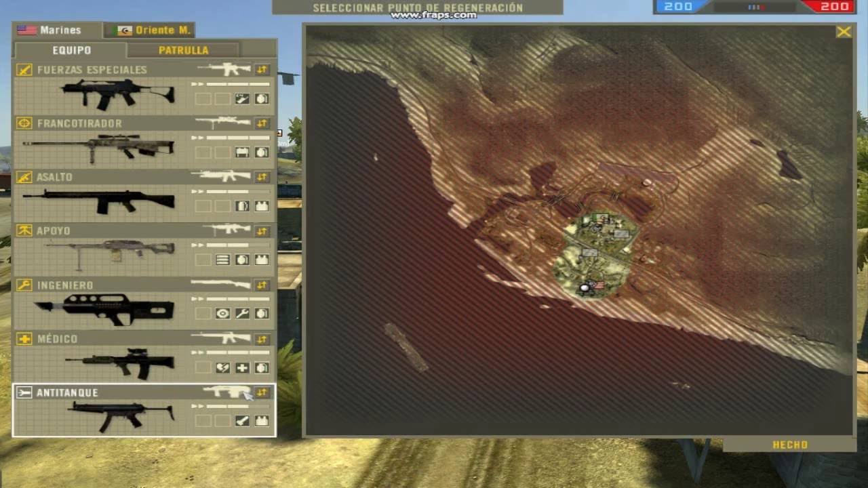
Task: Toggle weapon swap for Apoyo
Action: click(262, 230)
